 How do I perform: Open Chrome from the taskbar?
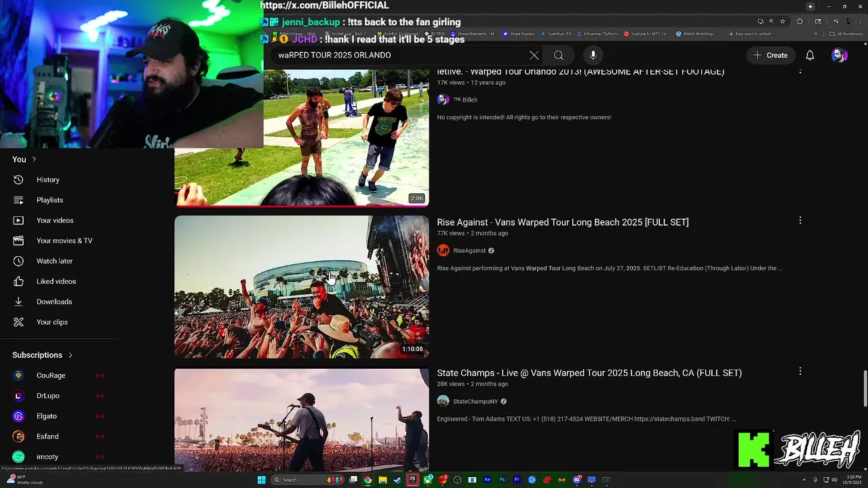(368, 480)
